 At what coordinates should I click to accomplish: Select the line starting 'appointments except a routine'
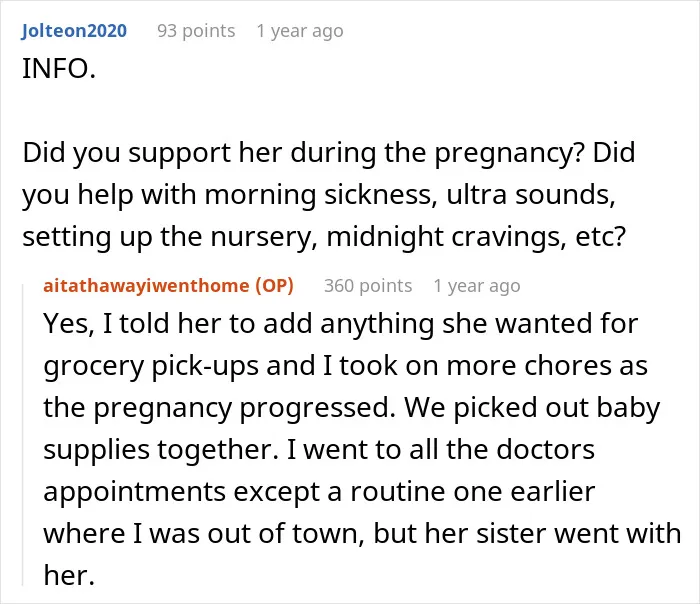point(319,492)
